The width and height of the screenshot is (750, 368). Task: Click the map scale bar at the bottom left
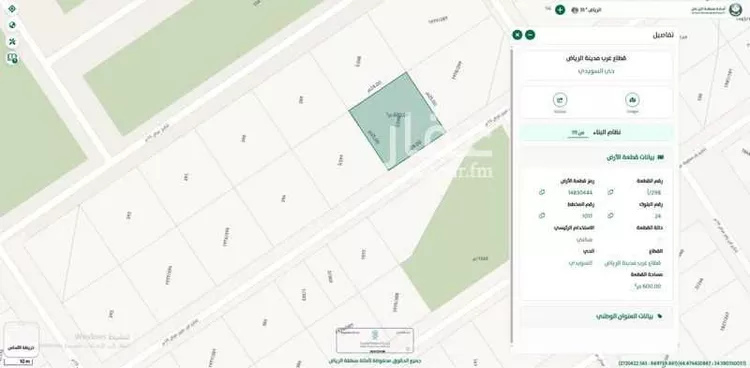pos(19,362)
